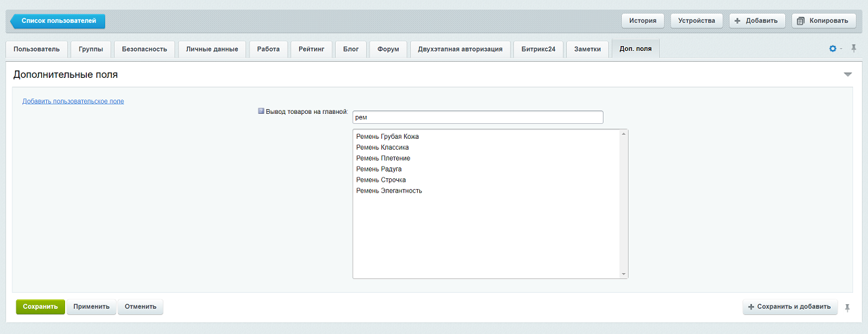Viewport: 868px width, 334px height.
Task: Click 'Отменить' to cancel changes
Action: coord(140,307)
